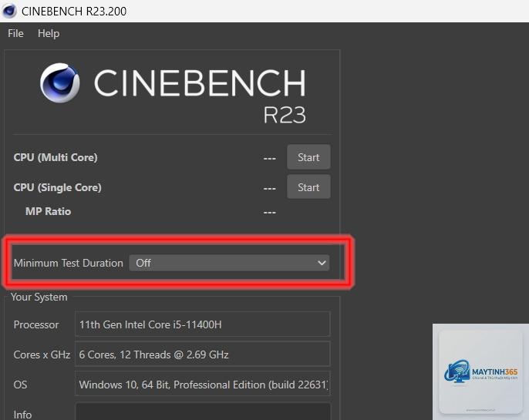Start the CPU Single Core test
This screenshot has width=529, height=420.
coord(308,187)
